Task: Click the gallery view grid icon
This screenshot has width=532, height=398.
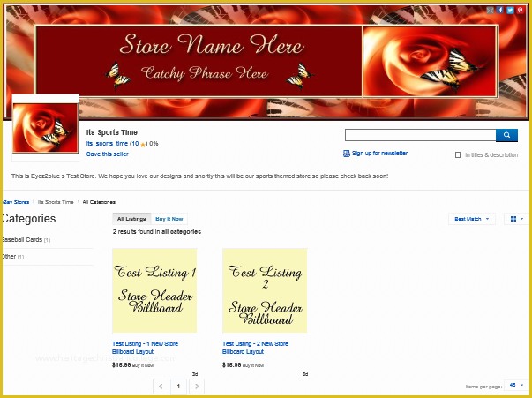Action: tap(513, 219)
